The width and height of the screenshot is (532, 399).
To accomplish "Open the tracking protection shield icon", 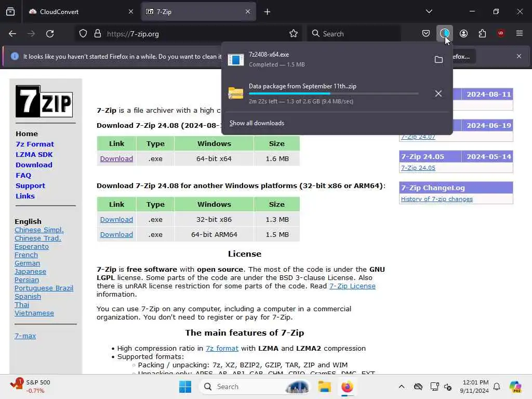I will point(83,34).
